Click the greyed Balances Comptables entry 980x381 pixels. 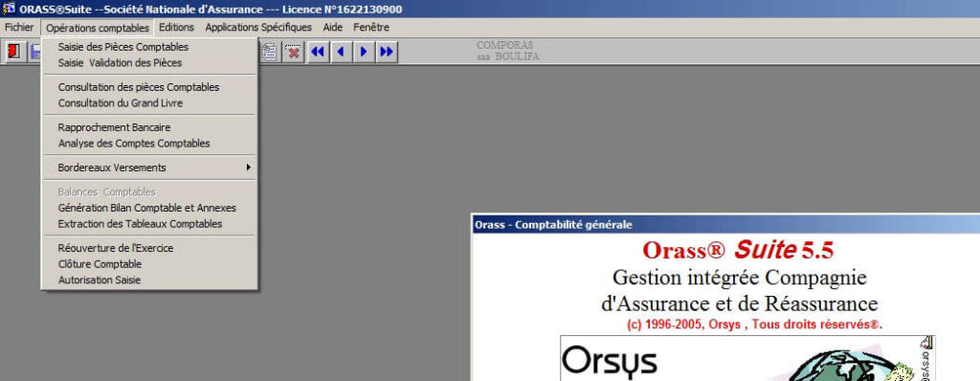150,192
